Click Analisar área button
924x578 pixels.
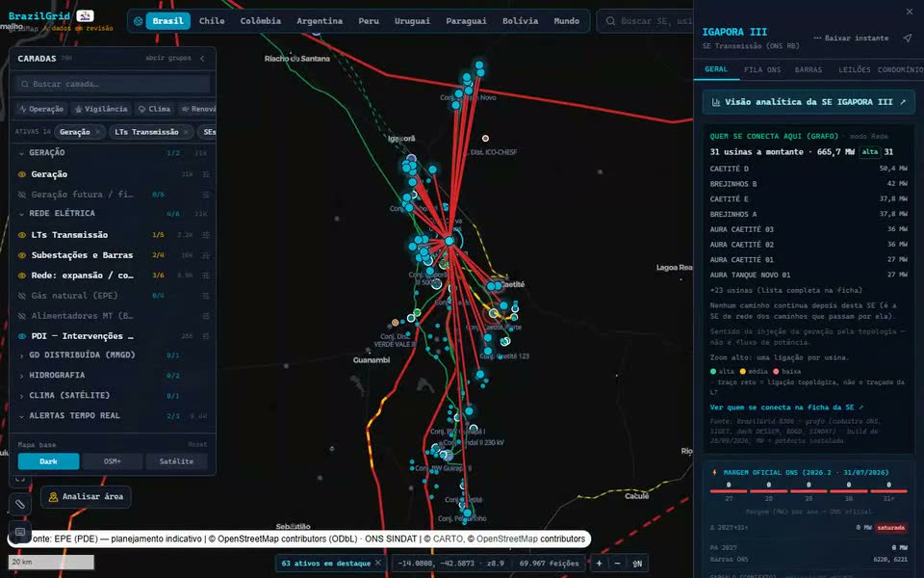click(86, 497)
